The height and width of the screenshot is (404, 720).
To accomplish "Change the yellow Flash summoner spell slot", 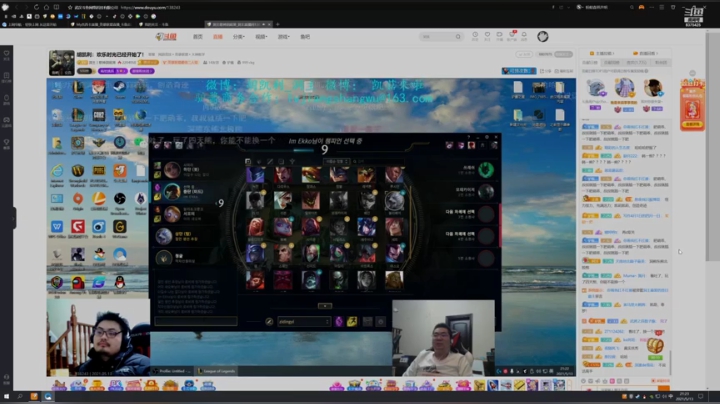I will 352,322.
